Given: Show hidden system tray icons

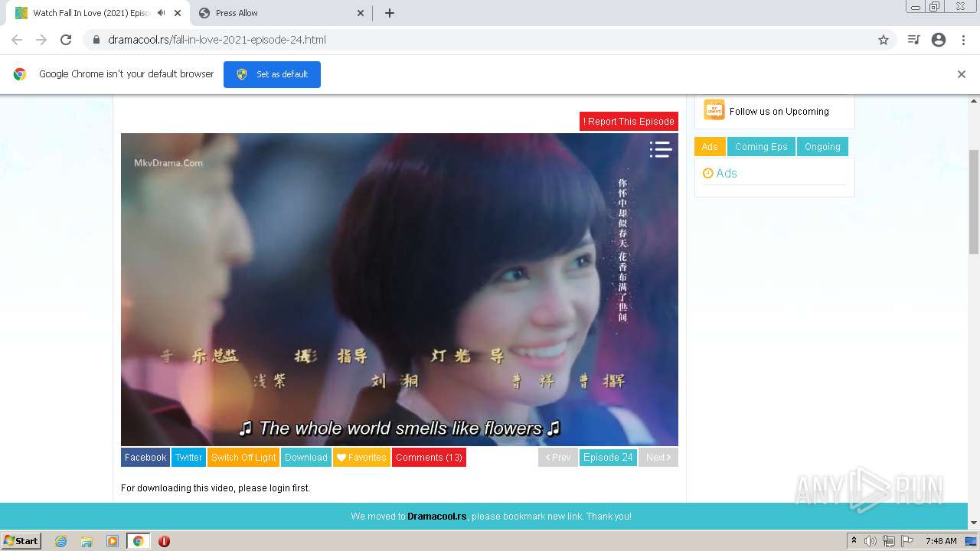Looking at the screenshot, I should coord(854,541).
